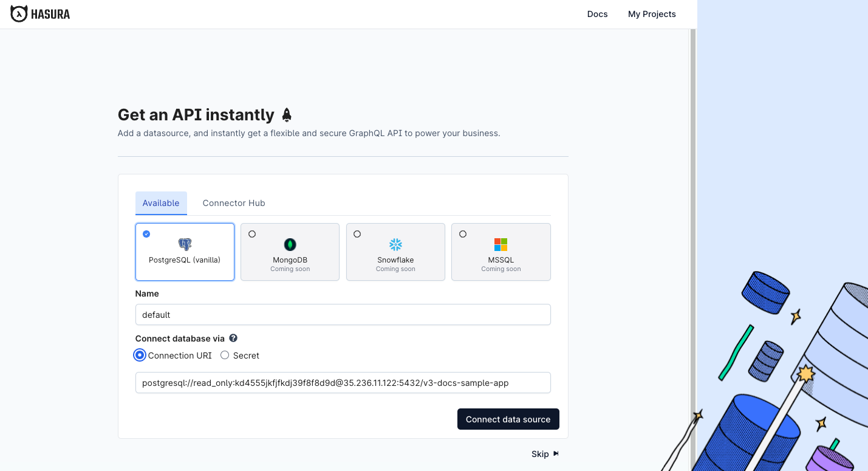The height and width of the screenshot is (471, 868).
Task: Open the Connect database via help icon
Action: tap(233, 339)
